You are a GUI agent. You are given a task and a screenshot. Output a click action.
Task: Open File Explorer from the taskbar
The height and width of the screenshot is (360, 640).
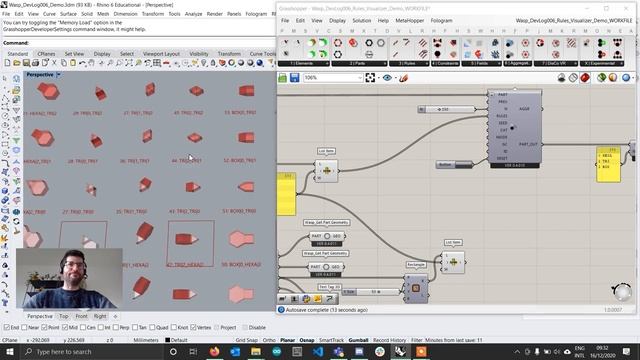pyautogui.click(x=256, y=351)
